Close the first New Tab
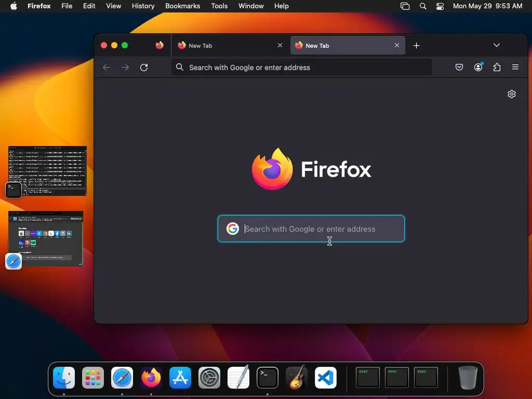Image resolution: width=532 pixels, height=399 pixels. (x=280, y=45)
